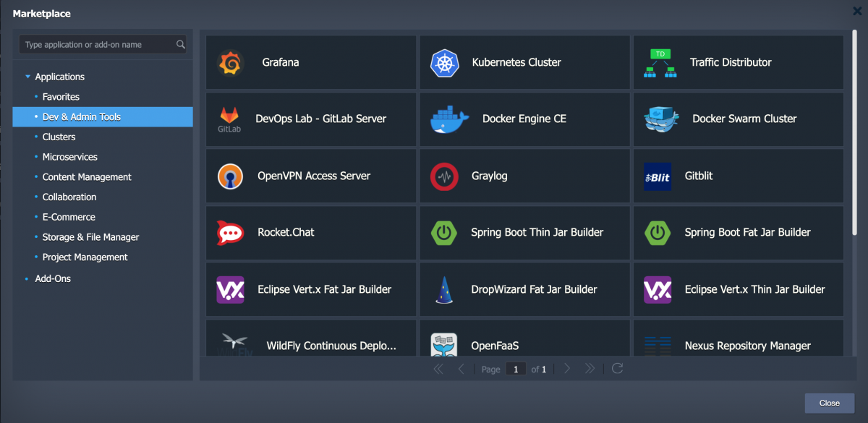
Task: Click the WildFly logo icon
Action: pyautogui.click(x=234, y=344)
